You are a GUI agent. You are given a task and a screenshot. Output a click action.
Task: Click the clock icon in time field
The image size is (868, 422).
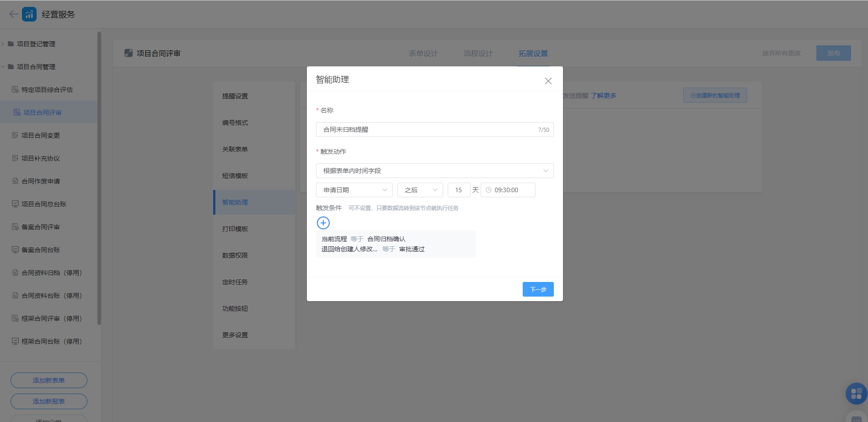488,190
